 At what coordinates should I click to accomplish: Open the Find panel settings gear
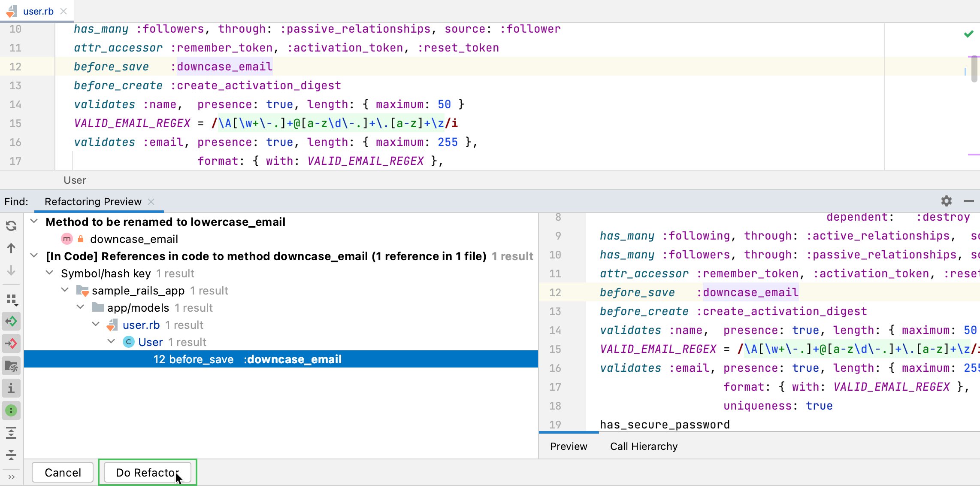(x=947, y=201)
